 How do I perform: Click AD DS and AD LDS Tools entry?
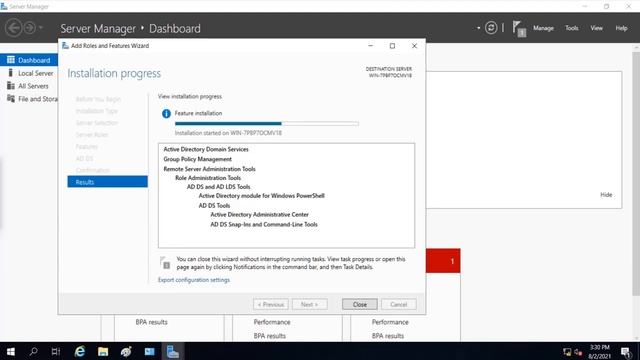coord(218,187)
